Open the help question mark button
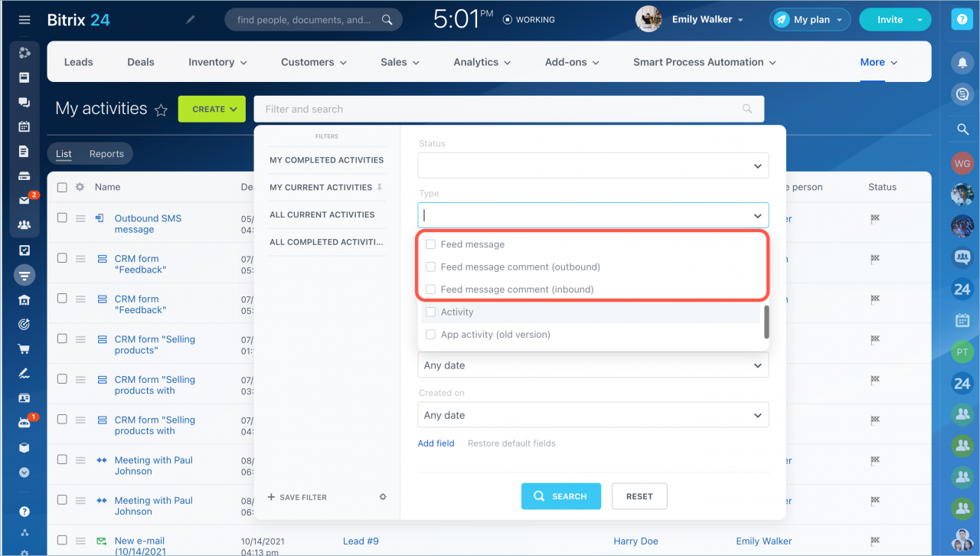 pos(961,20)
